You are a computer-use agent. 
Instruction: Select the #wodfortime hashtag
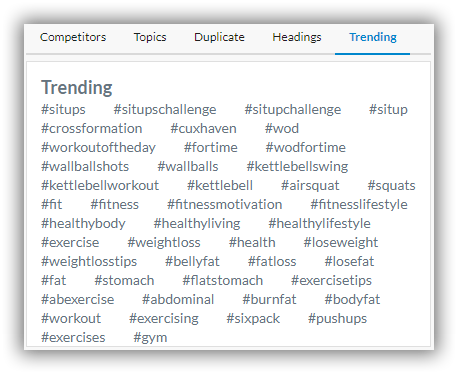(x=306, y=148)
